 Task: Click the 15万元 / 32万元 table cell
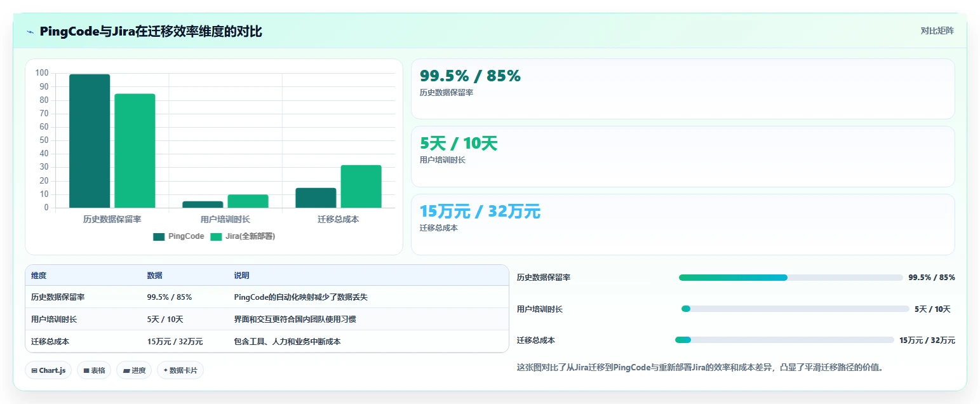(175, 342)
